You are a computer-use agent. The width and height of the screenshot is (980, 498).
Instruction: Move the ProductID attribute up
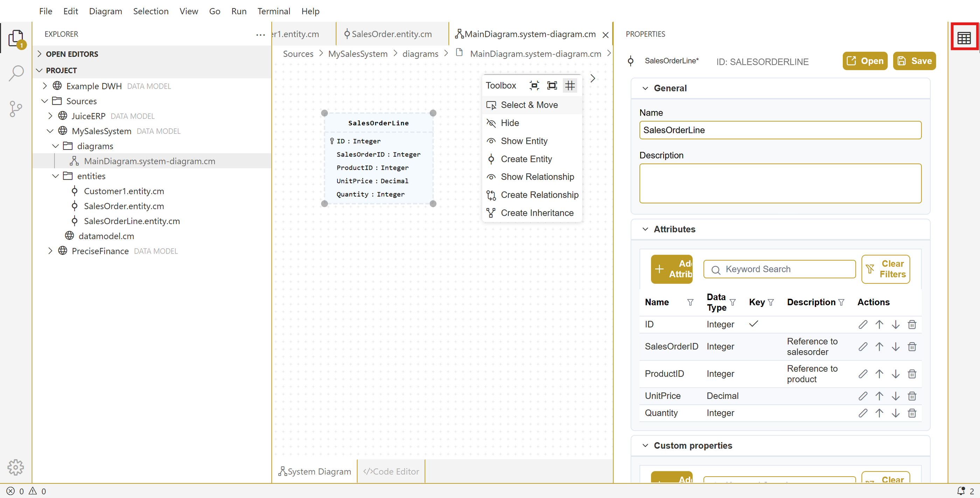(879, 374)
